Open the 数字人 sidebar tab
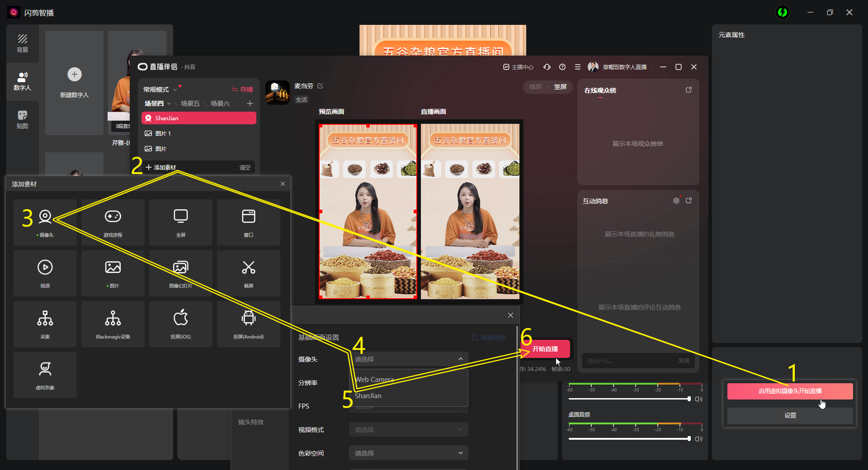Image resolution: width=868 pixels, height=470 pixels. [x=22, y=81]
